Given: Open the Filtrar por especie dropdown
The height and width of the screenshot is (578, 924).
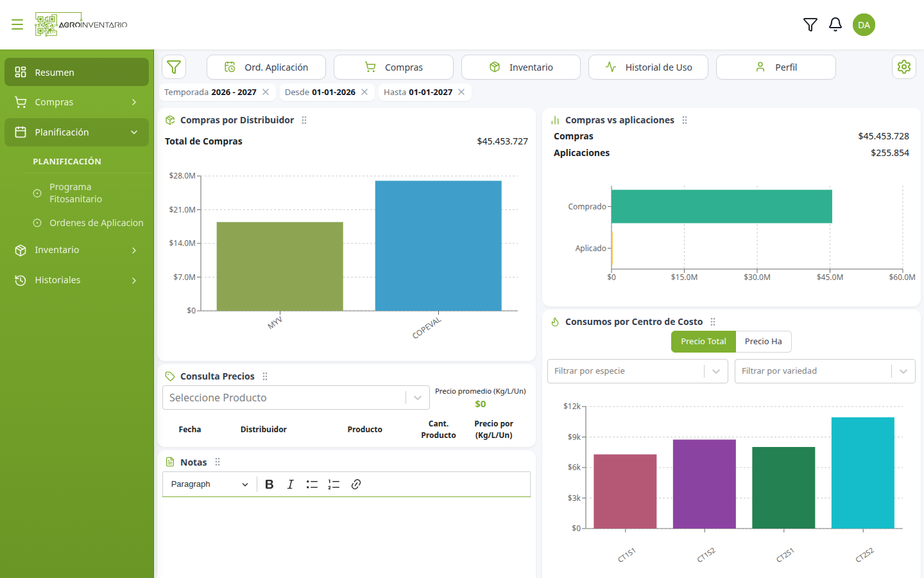Looking at the screenshot, I should pyautogui.click(x=638, y=371).
